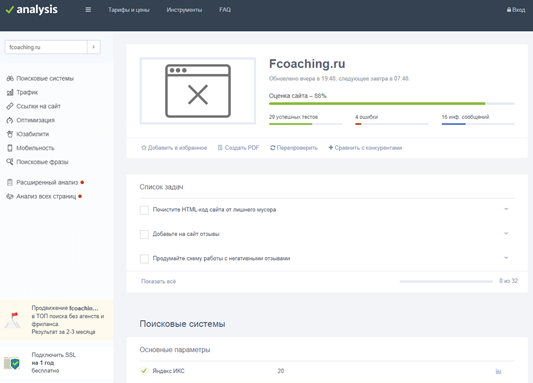
Task: Click the document icon of Создать PDF
Action: tap(220, 148)
